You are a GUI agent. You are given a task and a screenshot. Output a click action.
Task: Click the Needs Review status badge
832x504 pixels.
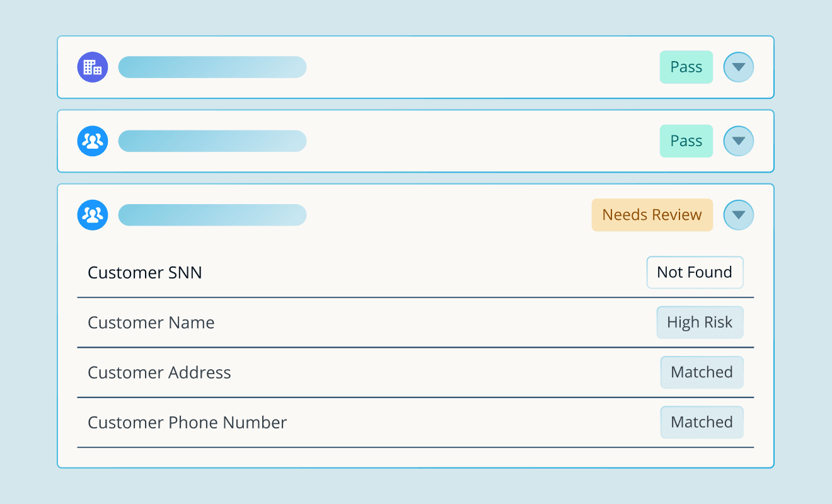click(x=652, y=215)
